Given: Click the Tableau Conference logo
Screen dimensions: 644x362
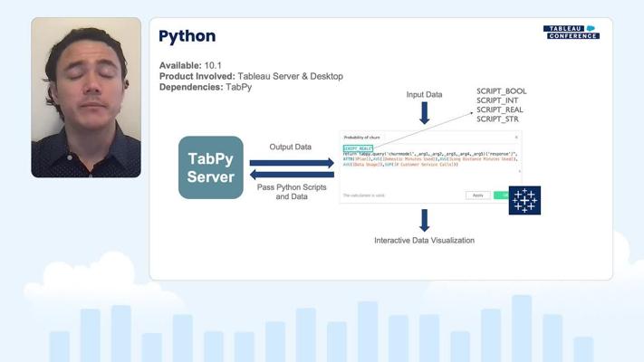Looking at the screenshot, I should tap(571, 32).
